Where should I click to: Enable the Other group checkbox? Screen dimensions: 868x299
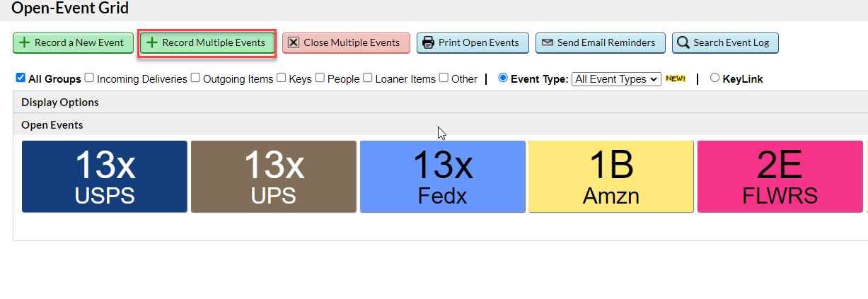click(444, 78)
